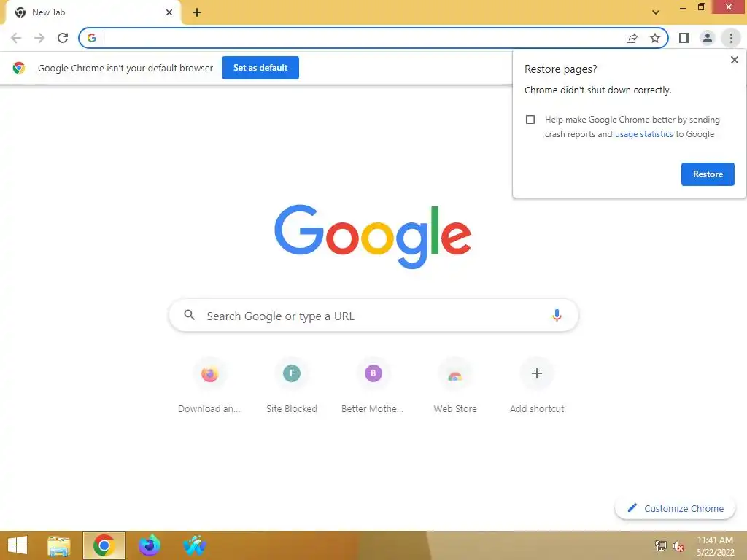Image resolution: width=747 pixels, height=560 pixels.
Task: Open the usage statistics link
Action: pyautogui.click(x=643, y=134)
